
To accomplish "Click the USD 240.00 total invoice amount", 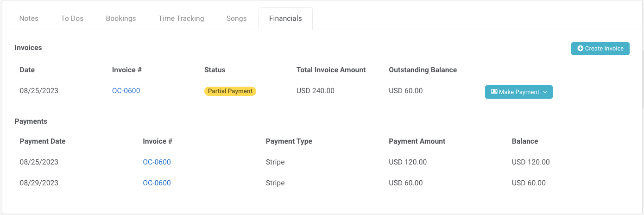I will point(315,91).
